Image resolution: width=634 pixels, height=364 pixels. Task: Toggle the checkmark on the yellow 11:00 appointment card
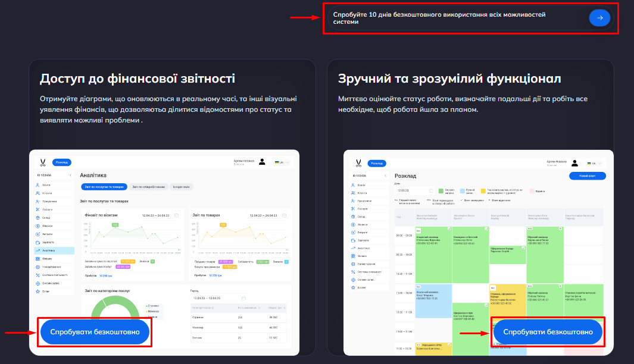pos(523,287)
